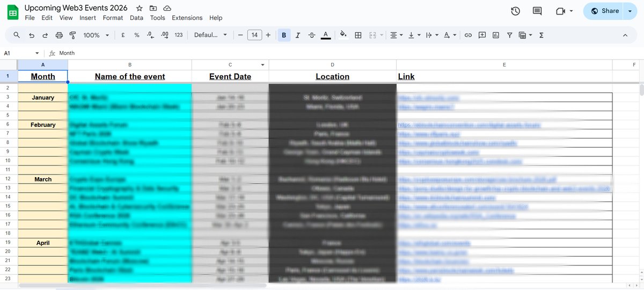The height and width of the screenshot is (290, 644).
Task: Select the paint format tool
Action: point(73,35)
